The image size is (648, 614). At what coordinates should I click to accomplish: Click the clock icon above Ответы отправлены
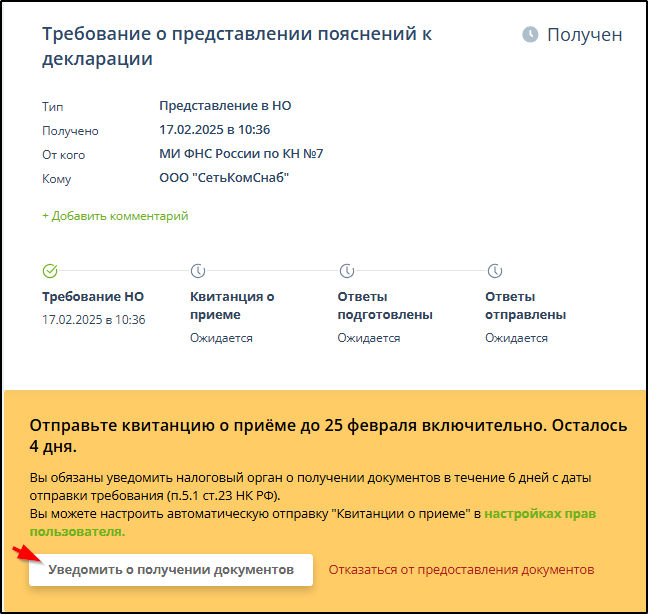(494, 271)
